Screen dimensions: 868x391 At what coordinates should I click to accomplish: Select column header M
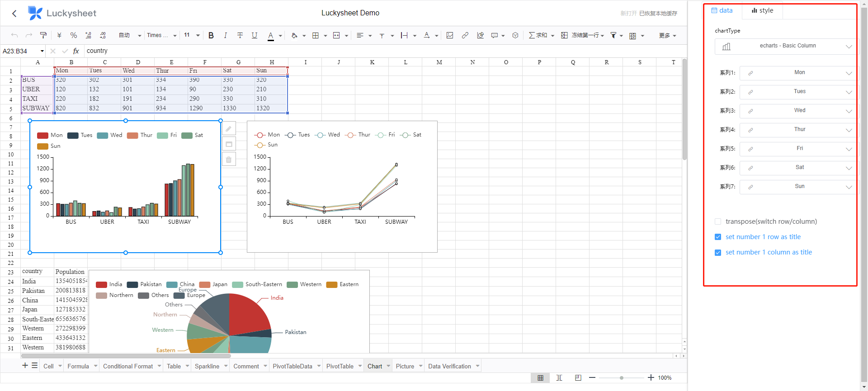coord(439,62)
